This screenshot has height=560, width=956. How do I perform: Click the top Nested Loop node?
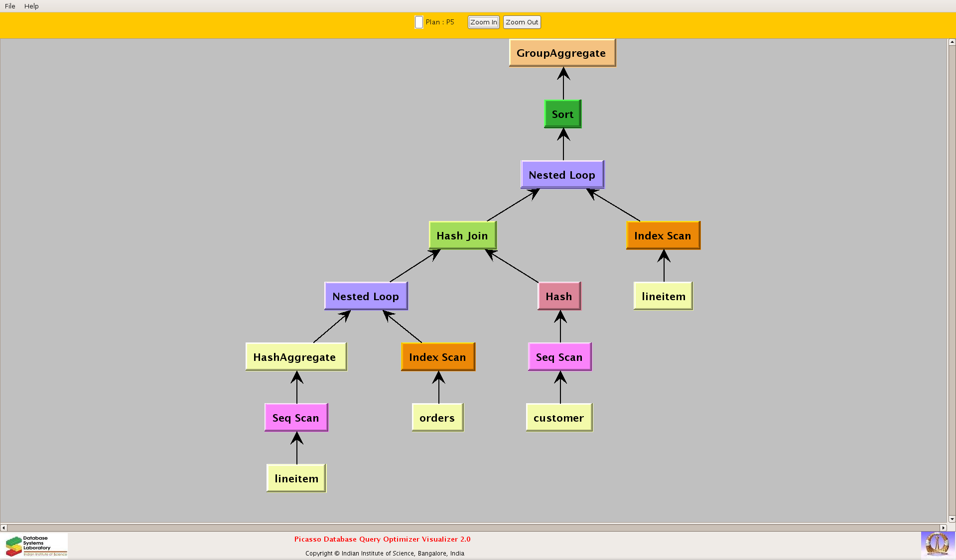pos(562,175)
